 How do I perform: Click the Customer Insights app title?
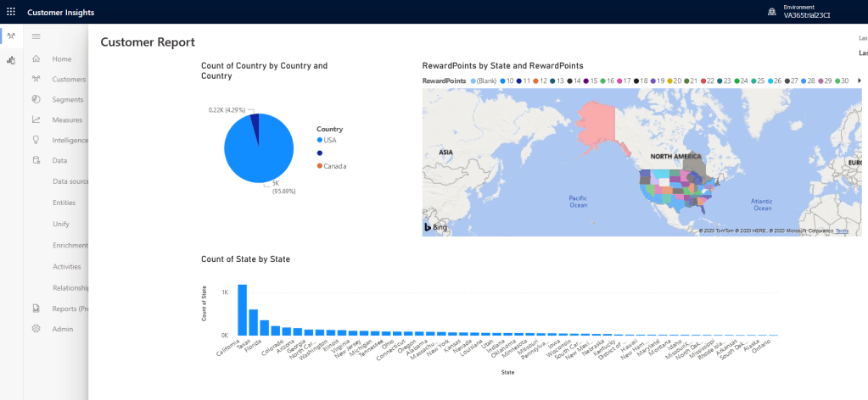pyautogui.click(x=61, y=13)
